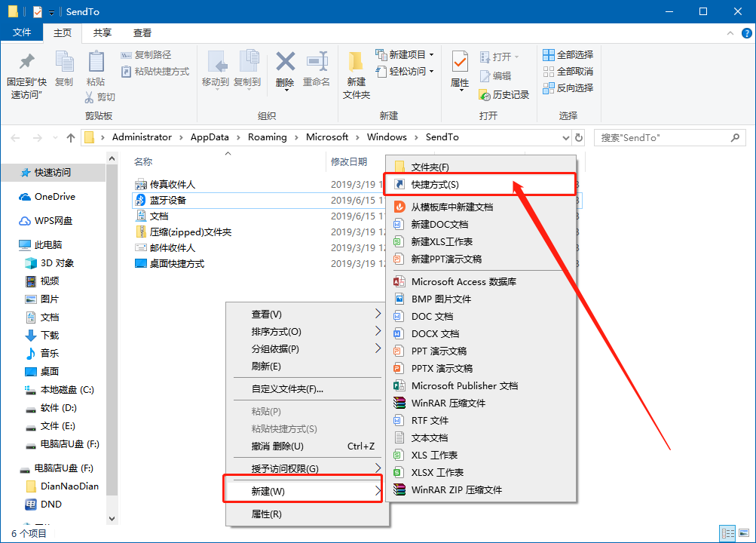This screenshot has height=543, width=756.
Task: Click the New folder icon in ribbon
Action: click(356, 62)
